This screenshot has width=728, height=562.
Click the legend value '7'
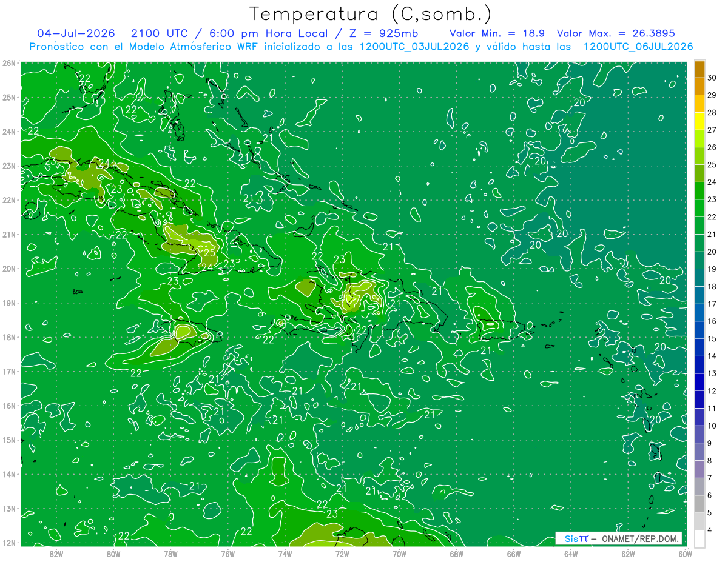(710, 478)
